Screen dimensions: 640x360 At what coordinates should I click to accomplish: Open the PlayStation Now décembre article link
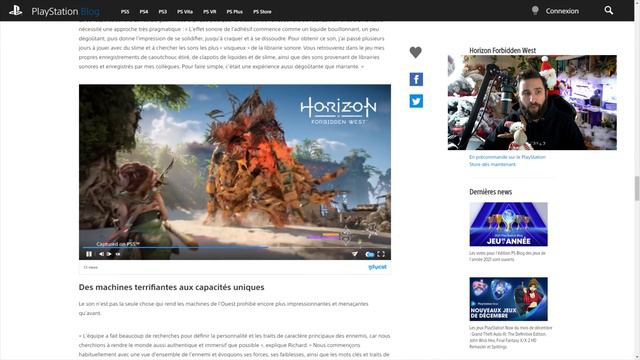point(511,337)
